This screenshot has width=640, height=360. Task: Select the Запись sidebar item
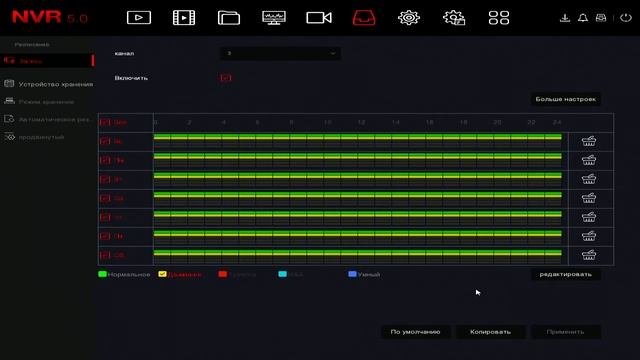[47, 61]
